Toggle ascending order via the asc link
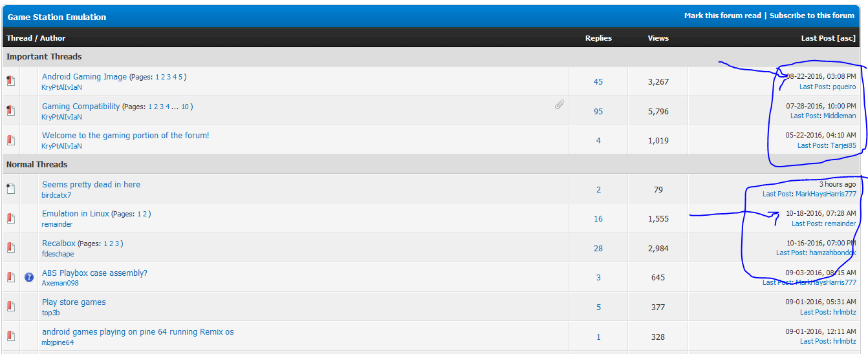The image size is (868, 354). click(846, 38)
